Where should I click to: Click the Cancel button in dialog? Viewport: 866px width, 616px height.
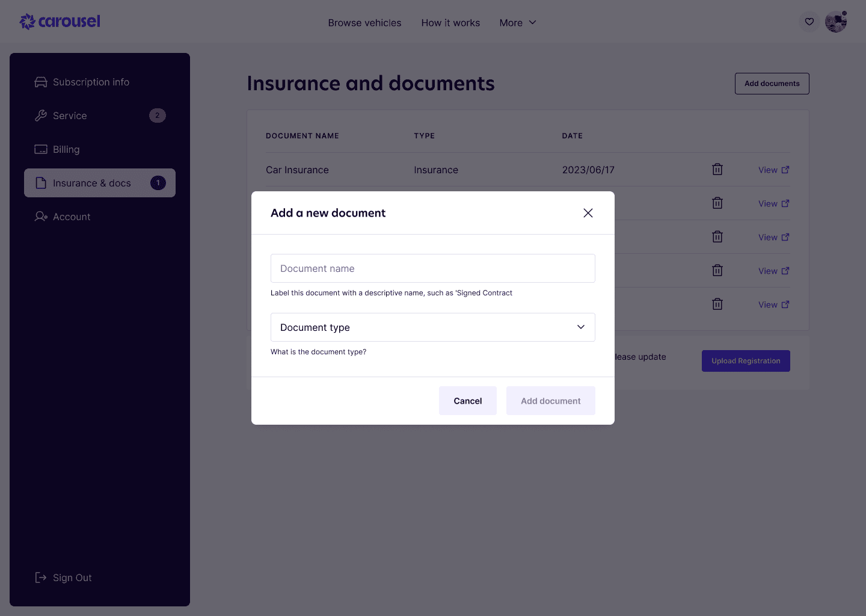pos(467,401)
